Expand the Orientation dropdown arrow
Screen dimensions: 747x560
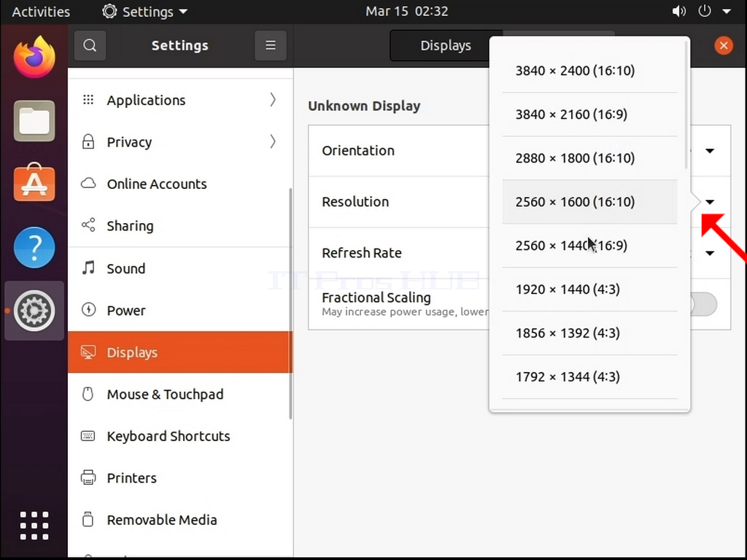click(x=710, y=151)
